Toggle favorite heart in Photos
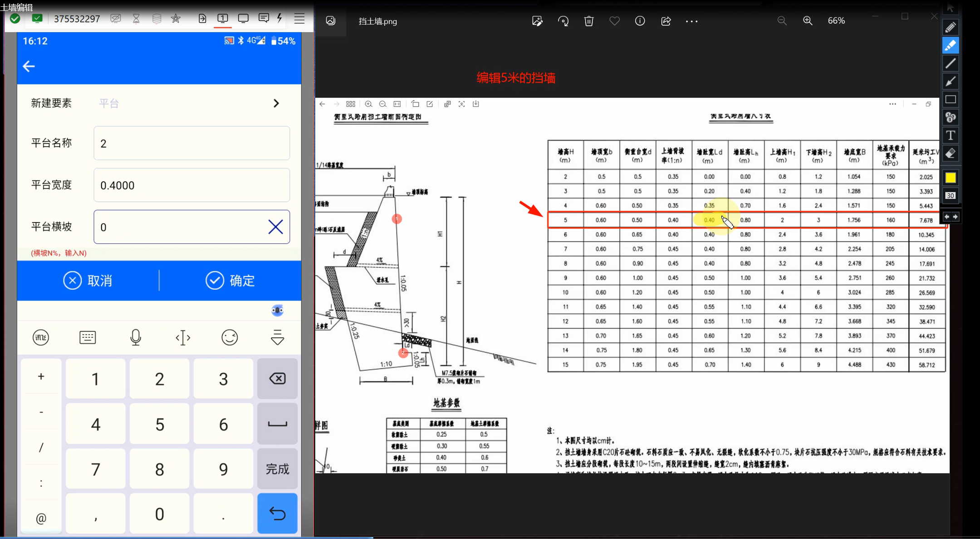 (614, 21)
